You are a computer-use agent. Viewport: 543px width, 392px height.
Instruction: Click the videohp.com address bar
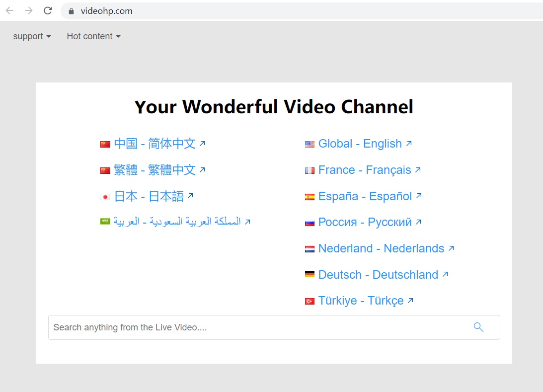coord(298,11)
